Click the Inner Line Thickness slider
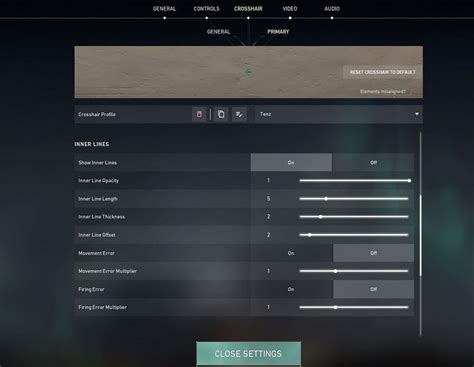This screenshot has height=367, width=474. tap(354, 217)
